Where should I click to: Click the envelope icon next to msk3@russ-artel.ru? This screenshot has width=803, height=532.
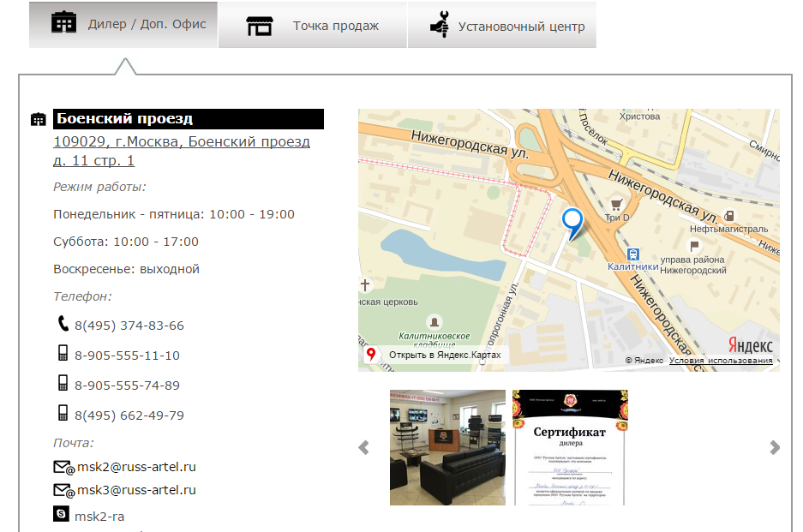(63, 490)
